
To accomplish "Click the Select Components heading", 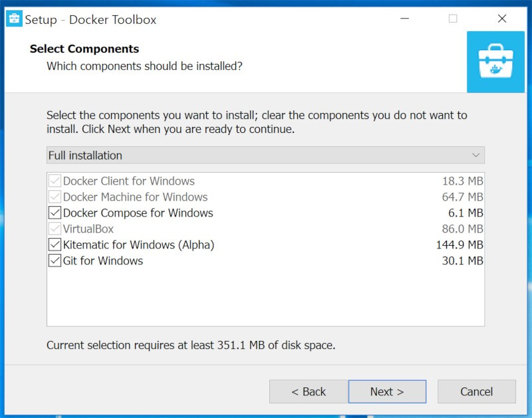I will [84, 49].
